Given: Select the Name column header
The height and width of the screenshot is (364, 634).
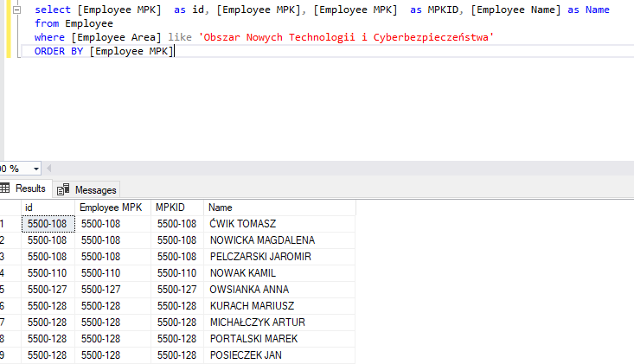Looking at the screenshot, I should point(279,208).
